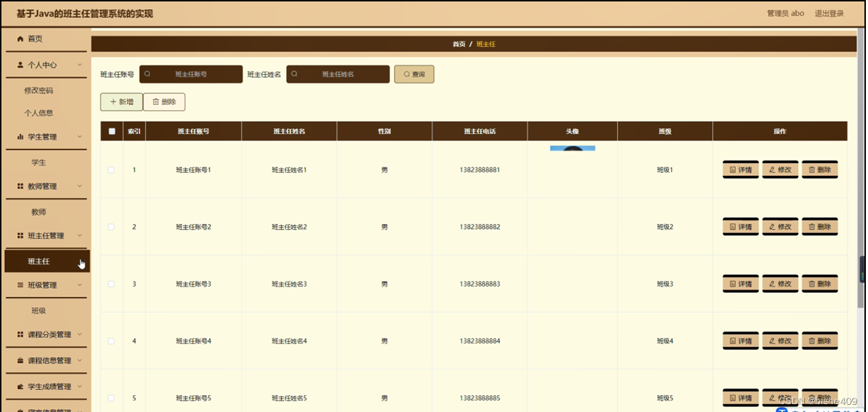Check the row 3 checkbox
868x412 pixels.
click(111, 284)
